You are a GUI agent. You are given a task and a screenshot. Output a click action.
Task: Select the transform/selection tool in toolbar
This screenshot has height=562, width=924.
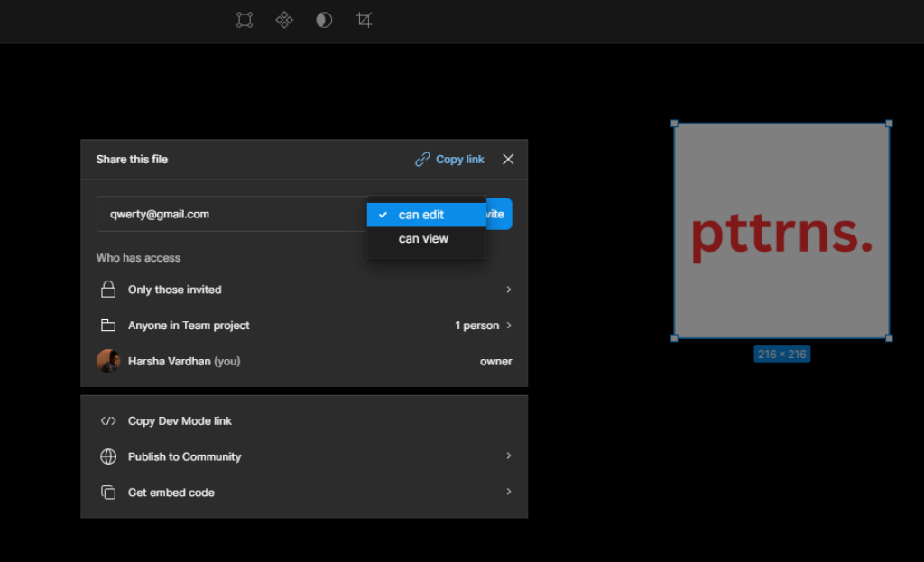[x=244, y=19]
